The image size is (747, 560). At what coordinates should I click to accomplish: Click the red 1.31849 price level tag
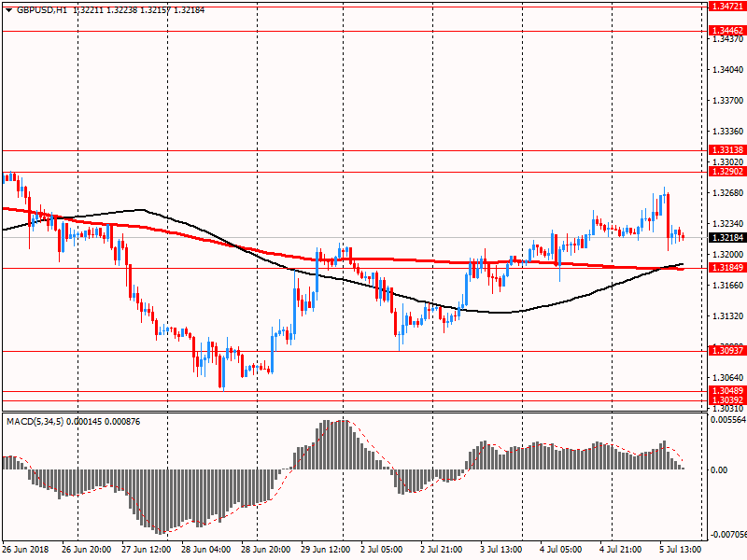point(727,268)
